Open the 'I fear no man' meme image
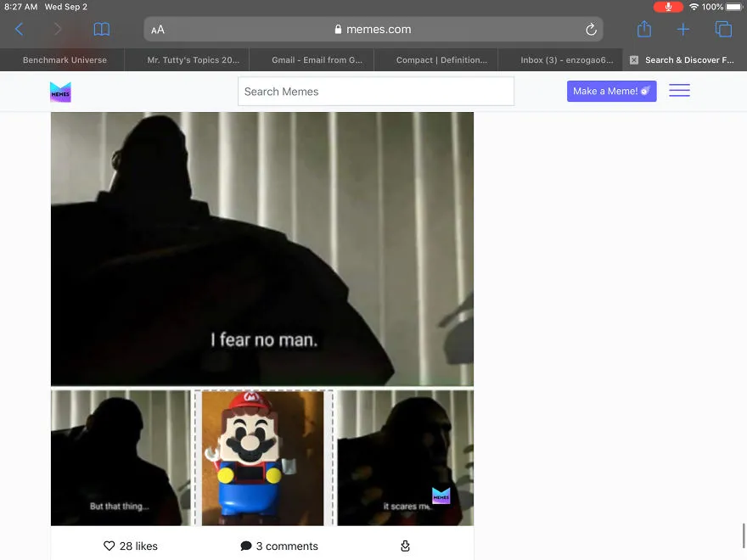This screenshot has height=560, width=747. [262, 249]
